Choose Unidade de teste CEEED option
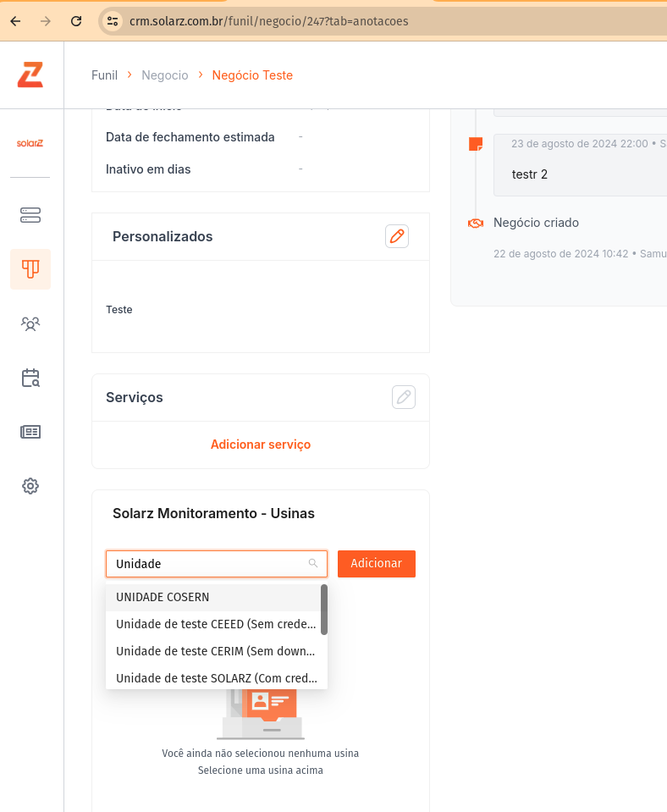Screen dimensions: 667x812 pyautogui.click(x=215, y=624)
